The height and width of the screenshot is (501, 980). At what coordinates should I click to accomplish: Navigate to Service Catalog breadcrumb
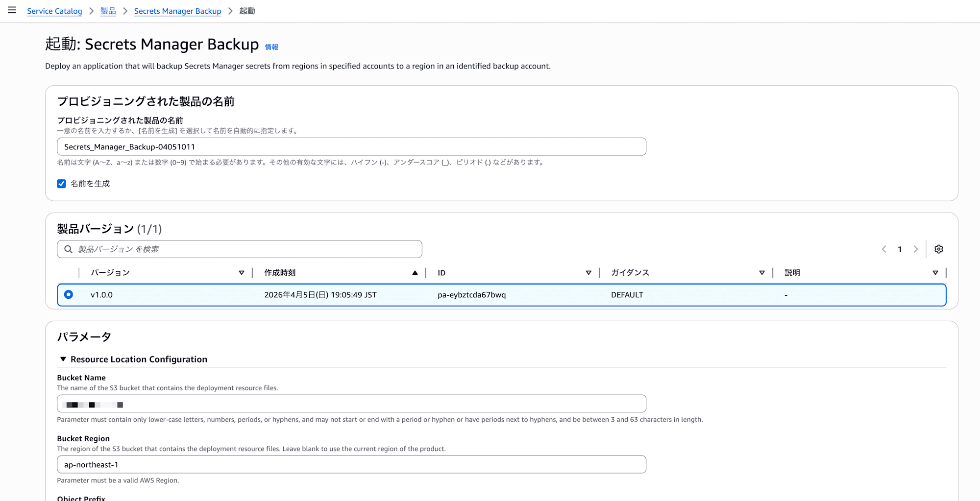(54, 11)
